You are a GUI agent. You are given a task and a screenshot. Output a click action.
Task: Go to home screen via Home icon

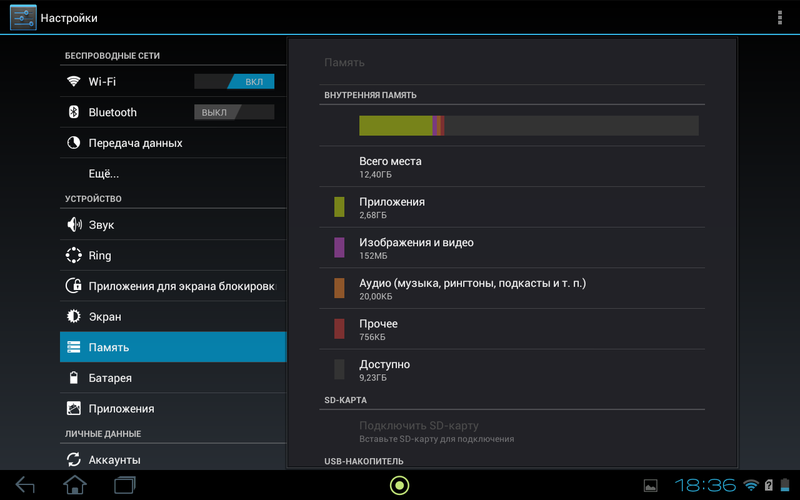pyautogui.click(x=74, y=485)
